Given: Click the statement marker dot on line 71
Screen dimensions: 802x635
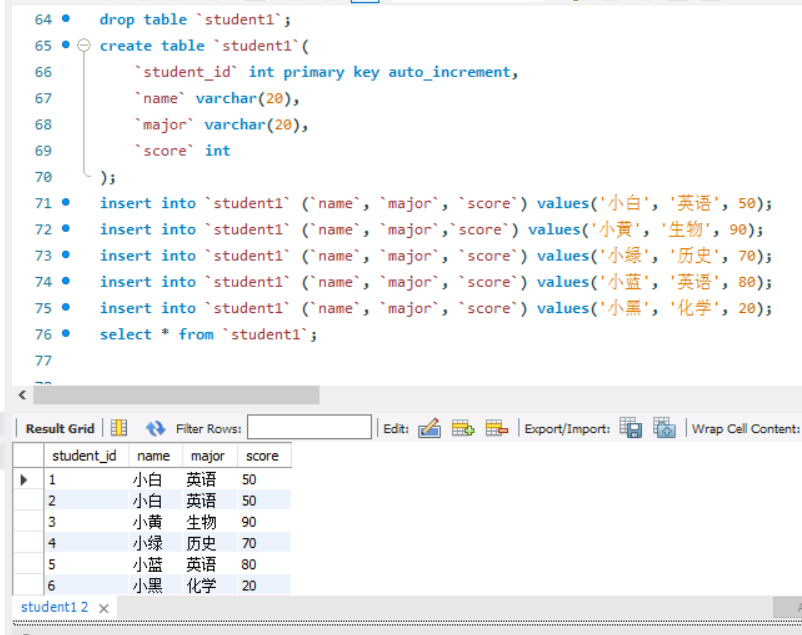Looking at the screenshot, I should click(65, 203).
